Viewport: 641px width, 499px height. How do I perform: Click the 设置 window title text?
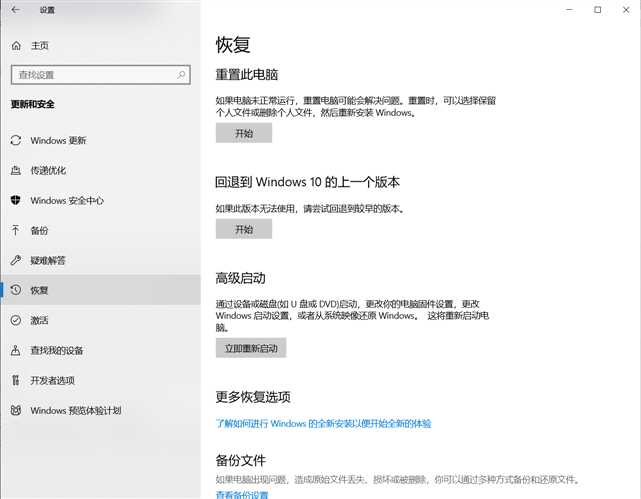click(47, 10)
